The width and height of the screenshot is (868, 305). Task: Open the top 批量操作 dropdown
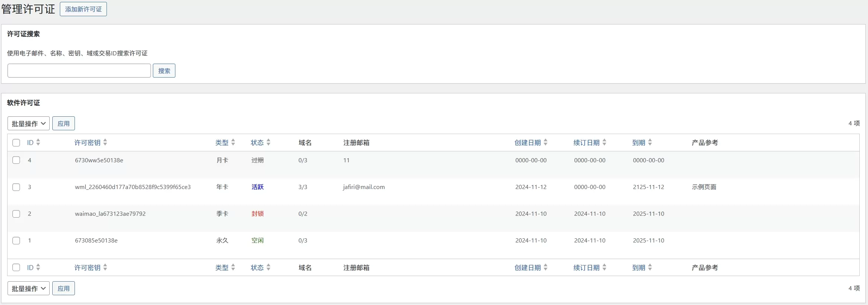pos(29,124)
